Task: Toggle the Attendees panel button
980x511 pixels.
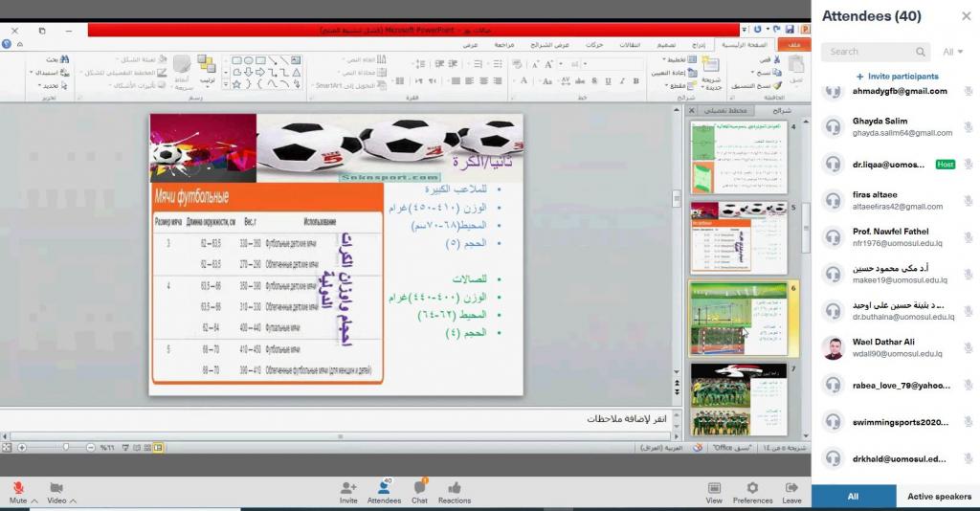Action: click(384, 488)
